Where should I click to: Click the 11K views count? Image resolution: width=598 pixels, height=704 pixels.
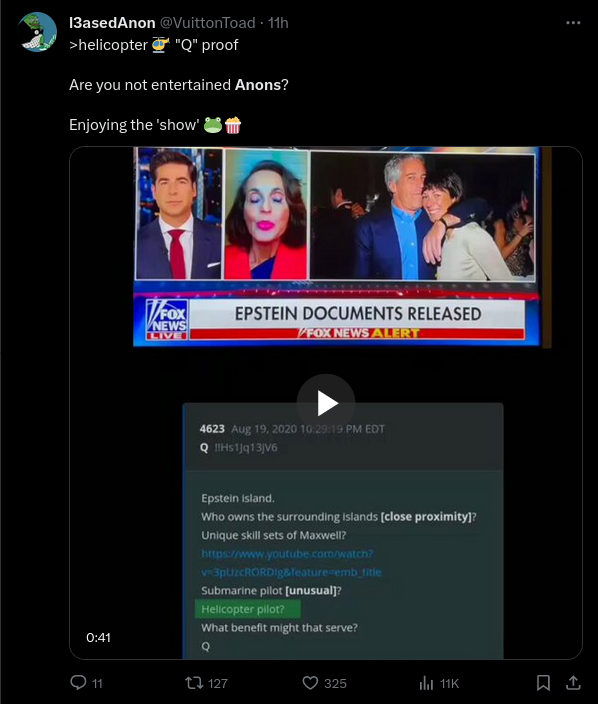pos(449,683)
